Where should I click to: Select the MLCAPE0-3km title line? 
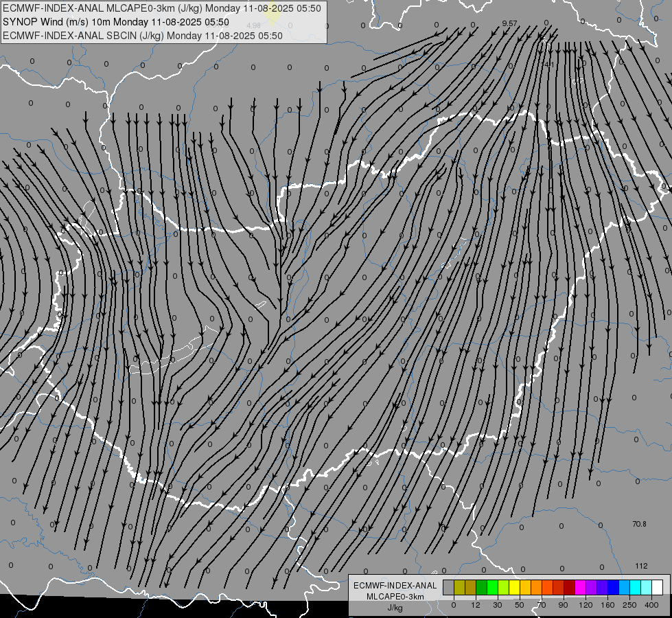point(162,8)
